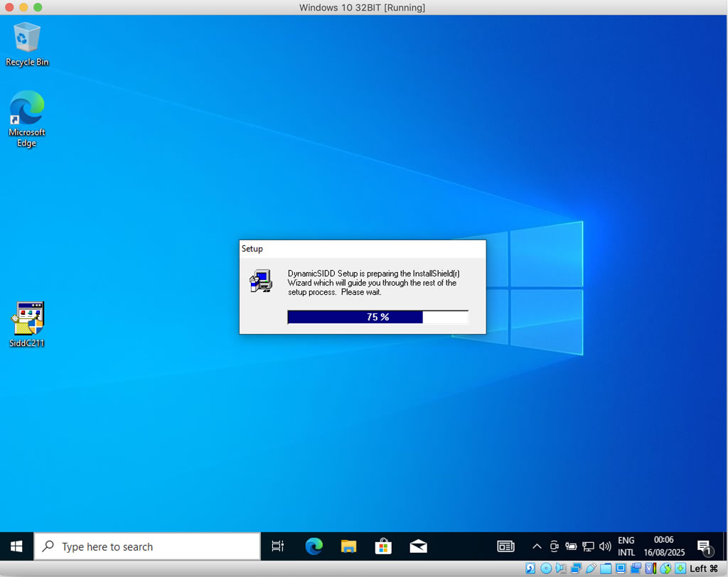
Task: Click the VirtualBox optical disc indicator
Action: [547, 568]
